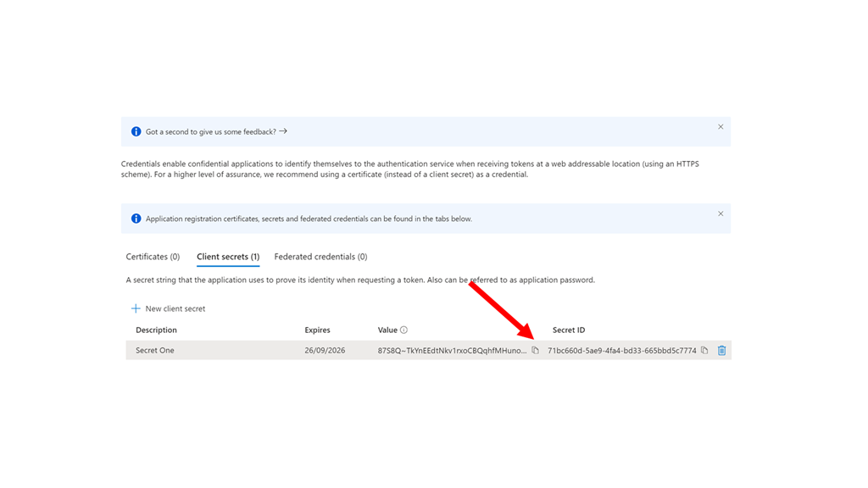Click the 26/09/2026 expiry date cell
The width and height of the screenshot is (868, 488).
324,350
